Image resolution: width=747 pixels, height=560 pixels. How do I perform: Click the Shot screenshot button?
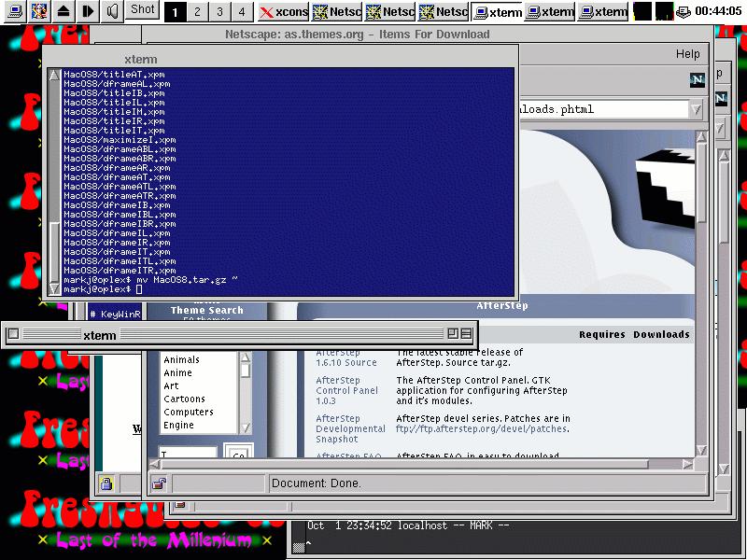click(x=143, y=9)
